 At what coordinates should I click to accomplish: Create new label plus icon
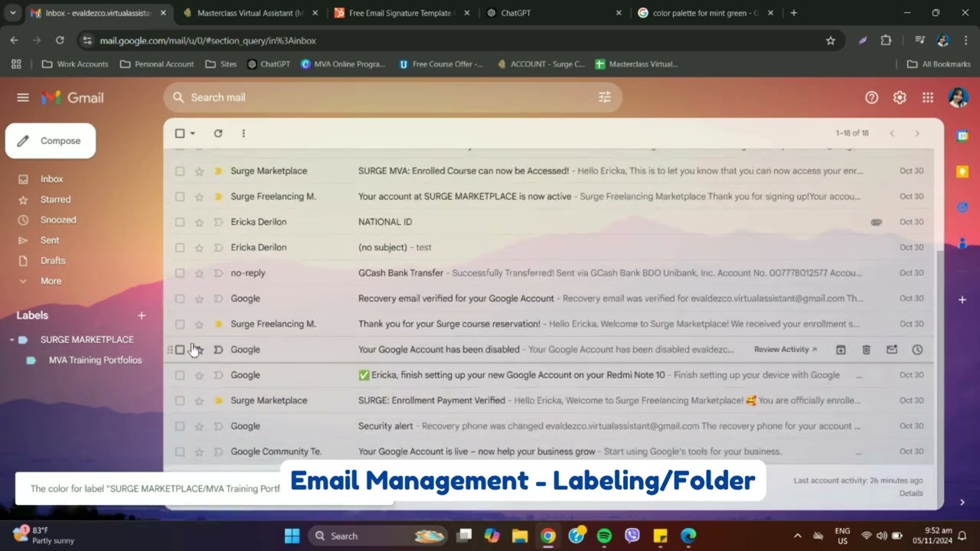click(x=141, y=315)
